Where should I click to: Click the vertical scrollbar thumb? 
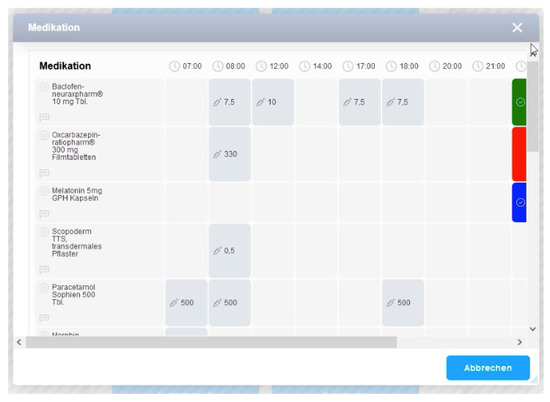tap(533, 107)
